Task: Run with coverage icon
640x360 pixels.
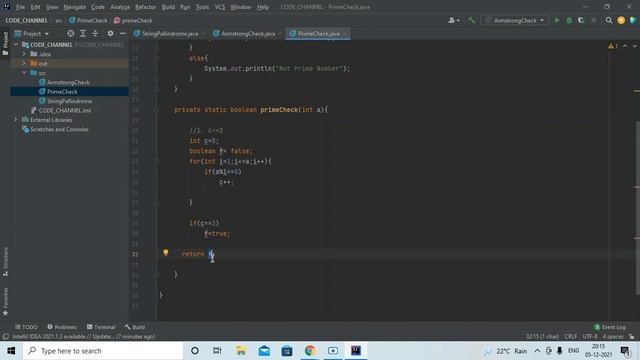Action: tap(581, 20)
